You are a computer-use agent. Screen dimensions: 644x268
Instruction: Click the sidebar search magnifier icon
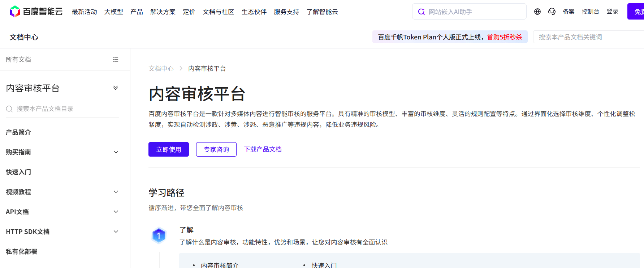(9, 109)
